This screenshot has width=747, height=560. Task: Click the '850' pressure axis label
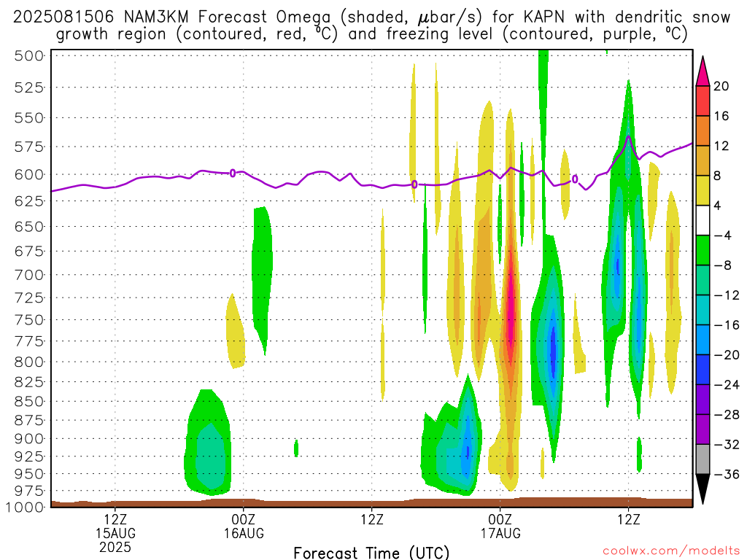click(29, 402)
